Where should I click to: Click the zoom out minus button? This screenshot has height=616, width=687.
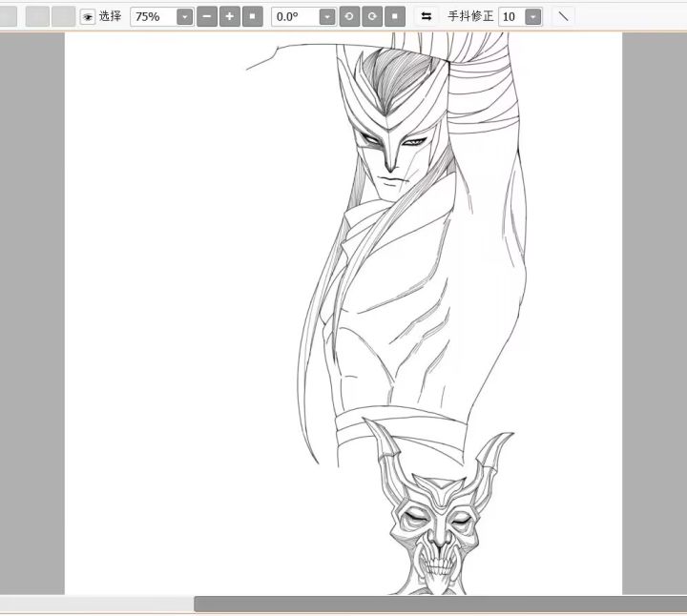[x=207, y=16]
